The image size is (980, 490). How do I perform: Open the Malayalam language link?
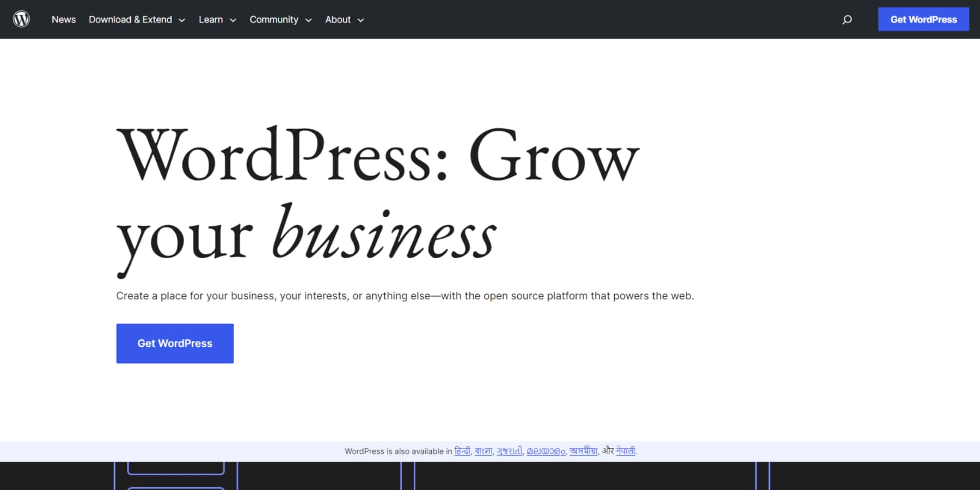point(546,451)
